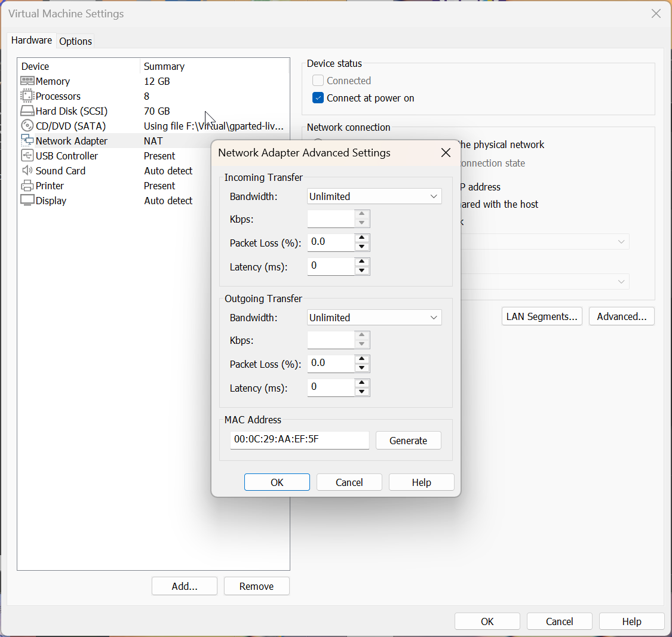Screen dimensions: 672x637
Task: Click the Hard Disk (SCSI) icon
Action: 27,111
